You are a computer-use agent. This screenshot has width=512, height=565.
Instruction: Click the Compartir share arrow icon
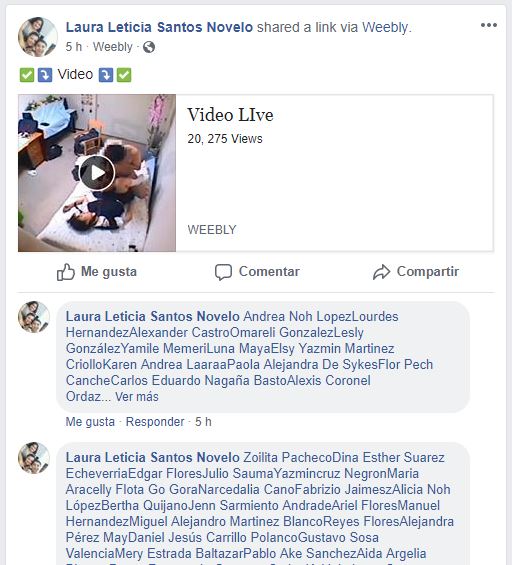pyautogui.click(x=381, y=272)
